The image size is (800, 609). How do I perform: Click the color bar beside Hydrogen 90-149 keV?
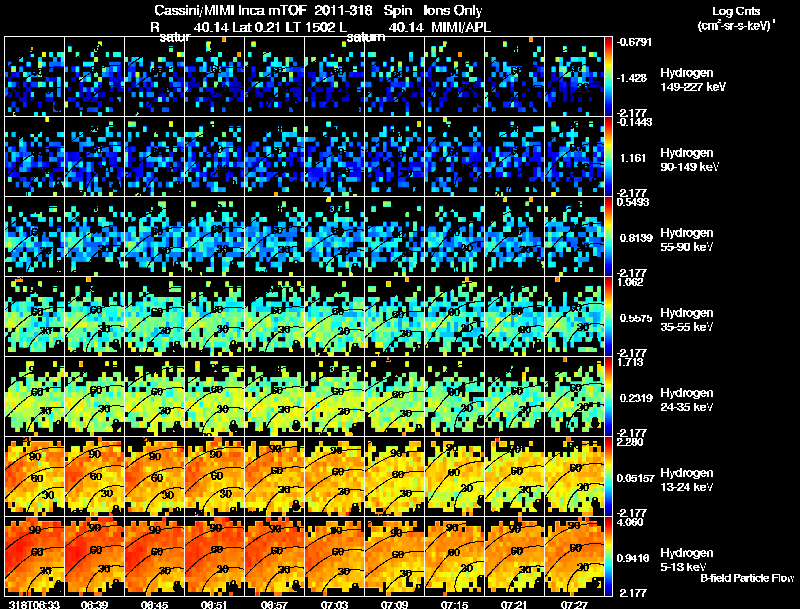608,157
